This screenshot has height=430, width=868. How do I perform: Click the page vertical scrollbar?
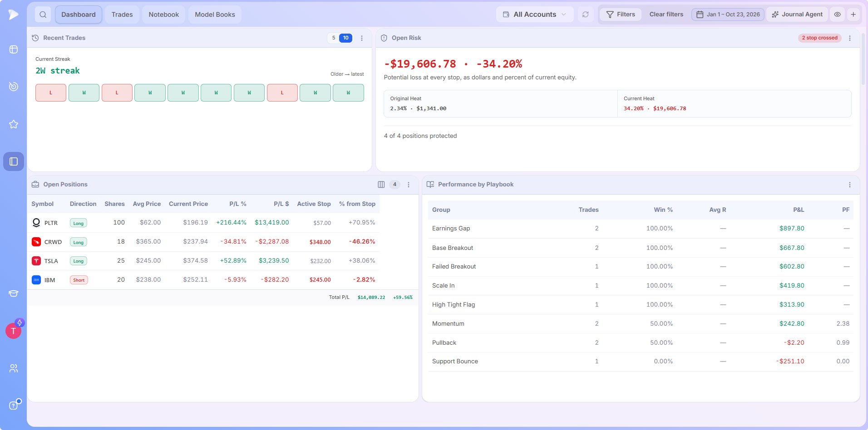point(863,59)
